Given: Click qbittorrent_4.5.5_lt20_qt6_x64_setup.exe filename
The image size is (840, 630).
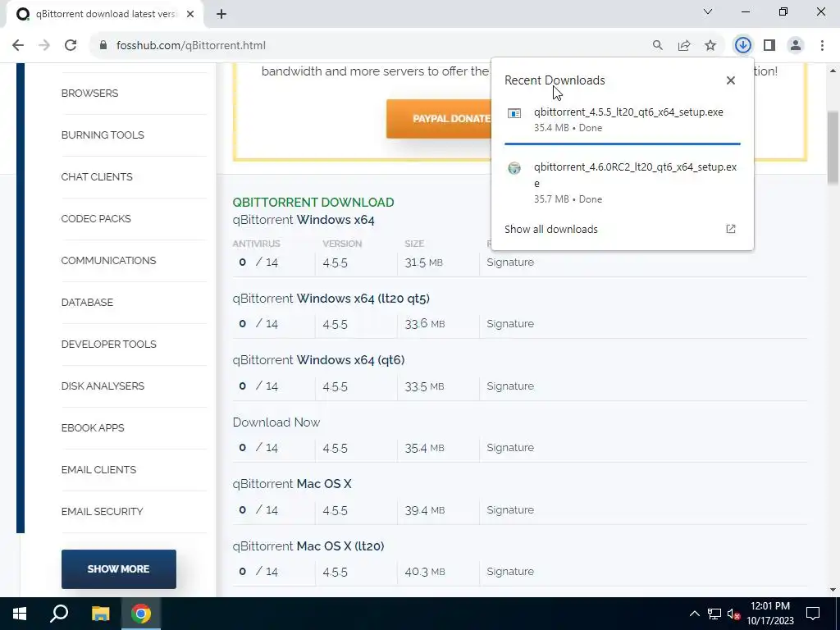Looking at the screenshot, I should 628,112.
